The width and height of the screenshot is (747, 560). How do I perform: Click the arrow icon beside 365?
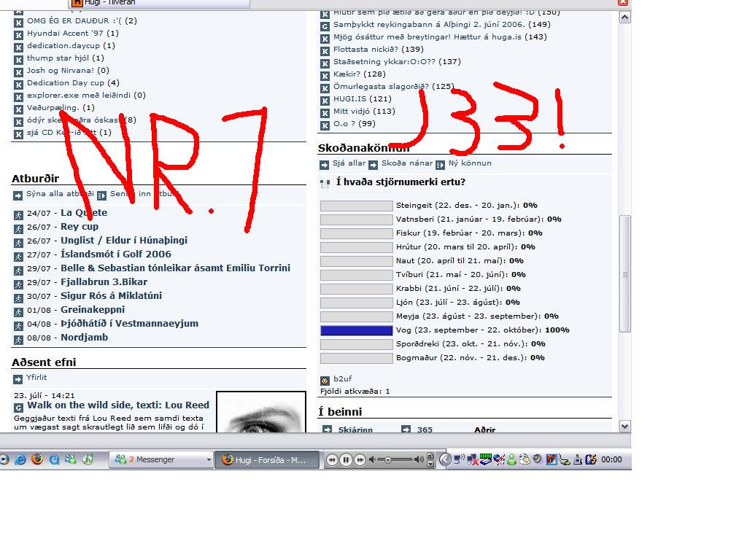click(406, 429)
